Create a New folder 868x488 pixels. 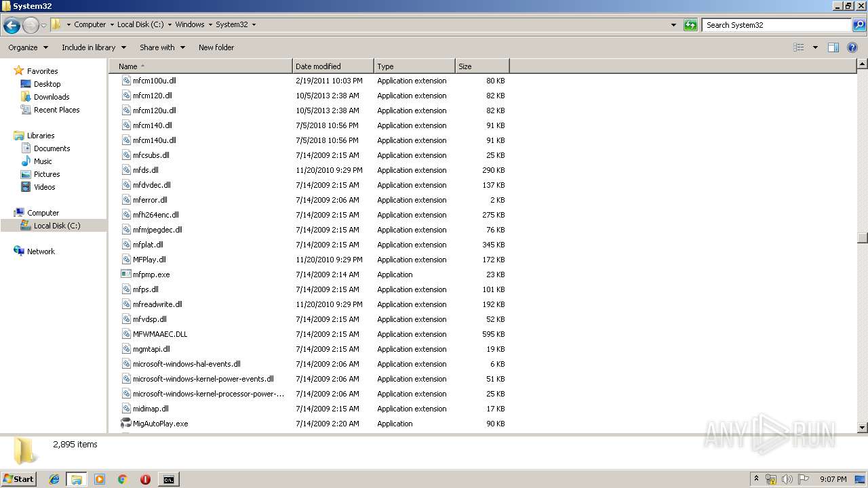tap(216, 47)
